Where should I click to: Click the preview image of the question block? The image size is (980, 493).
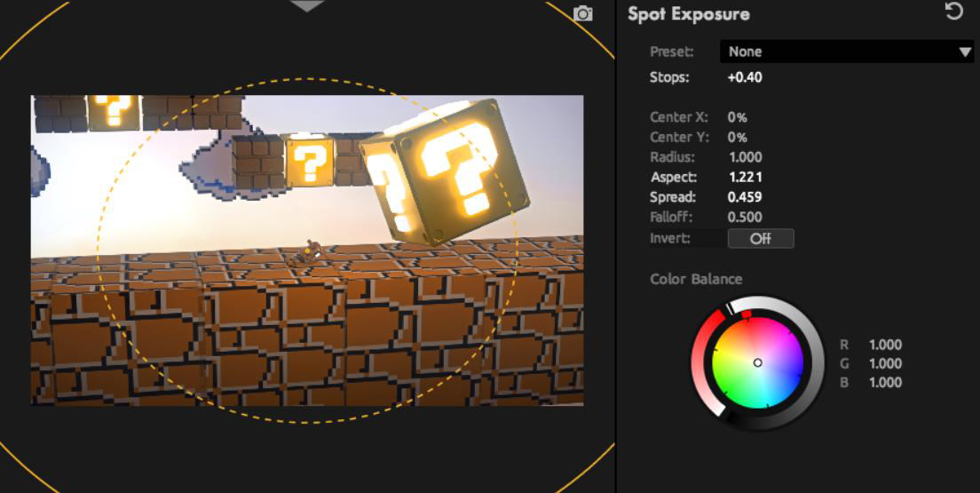click(307, 250)
